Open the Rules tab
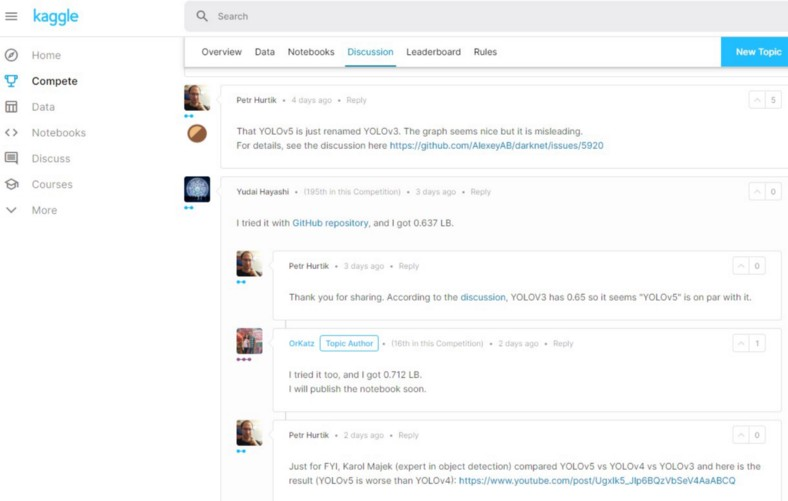The height and width of the screenshot is (501, 788). pyautogui.click(x=485, y=52)
